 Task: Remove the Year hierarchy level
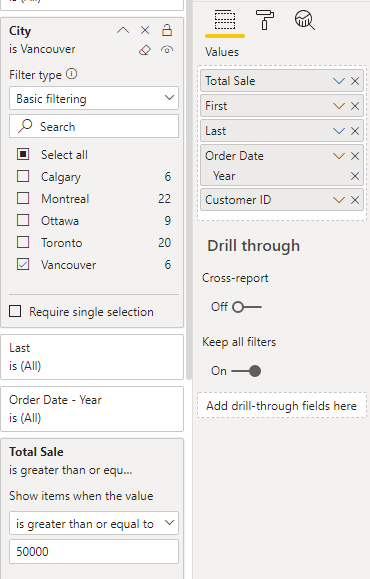(x=355, y=176)
